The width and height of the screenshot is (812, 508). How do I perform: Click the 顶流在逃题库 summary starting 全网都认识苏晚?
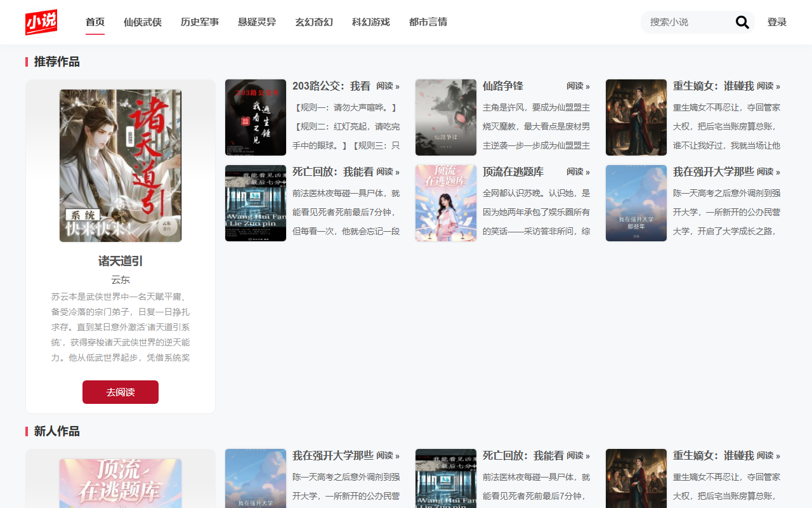pyautogui.click(x=537, y=212)
